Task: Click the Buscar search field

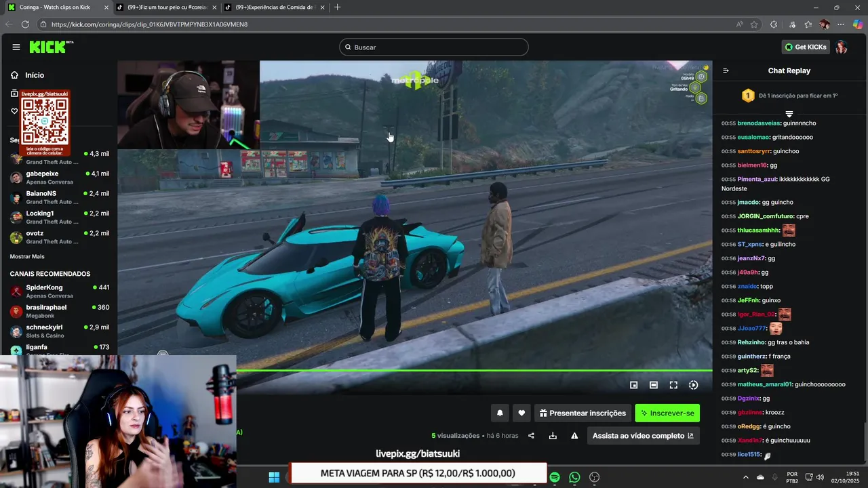Action: [x=434, y=47]
